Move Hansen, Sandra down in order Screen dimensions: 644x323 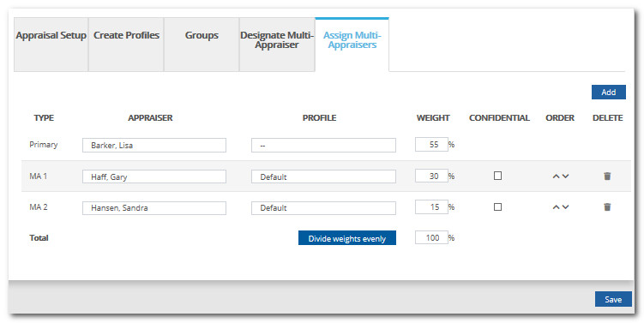coord(566,206)
